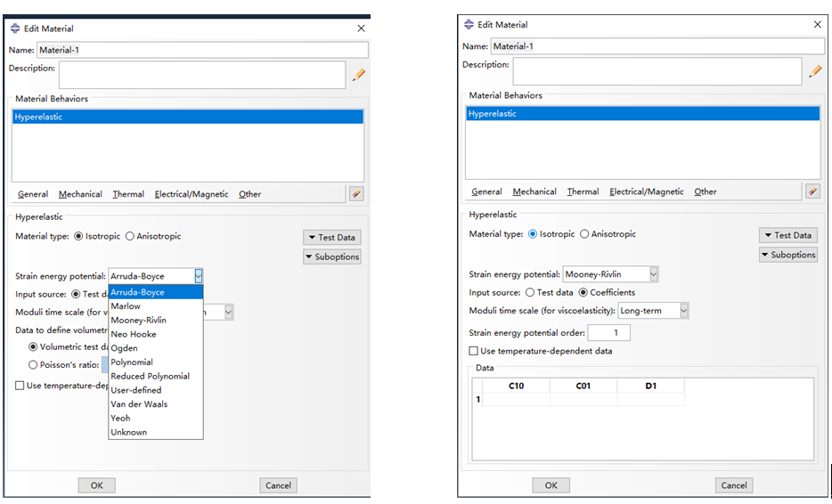Select Anisotropic material type in left dialog
832x504 pixels.
pyautogui.click(x=130, y=237)
